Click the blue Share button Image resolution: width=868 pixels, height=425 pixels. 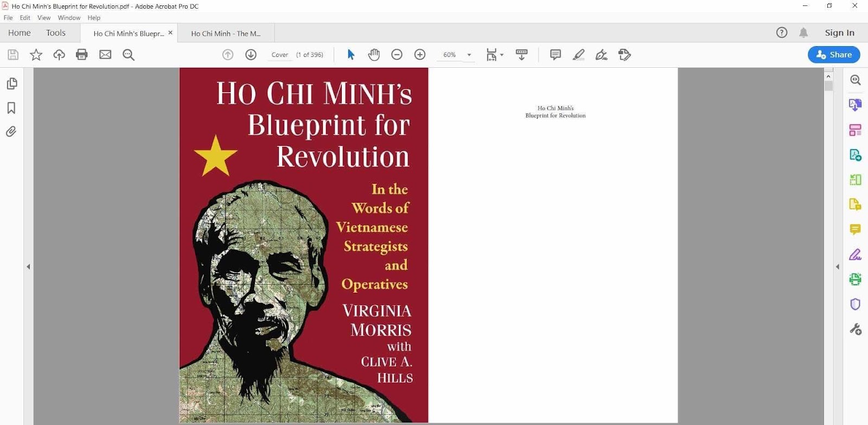tap(834, 55)
